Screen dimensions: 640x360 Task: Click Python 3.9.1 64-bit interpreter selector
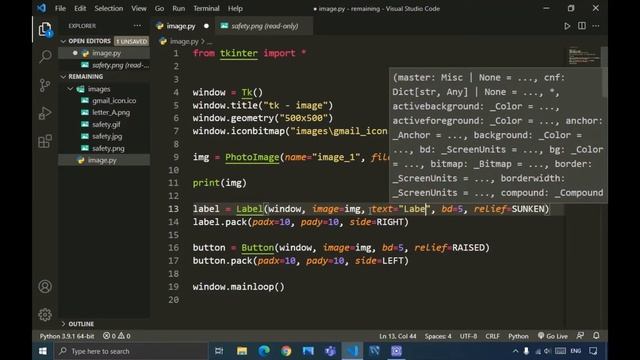click(67, 336)
